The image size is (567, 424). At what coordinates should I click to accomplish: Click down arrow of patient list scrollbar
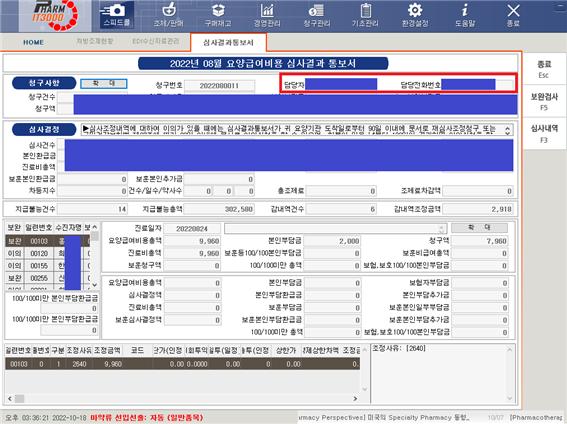point(95,285)
